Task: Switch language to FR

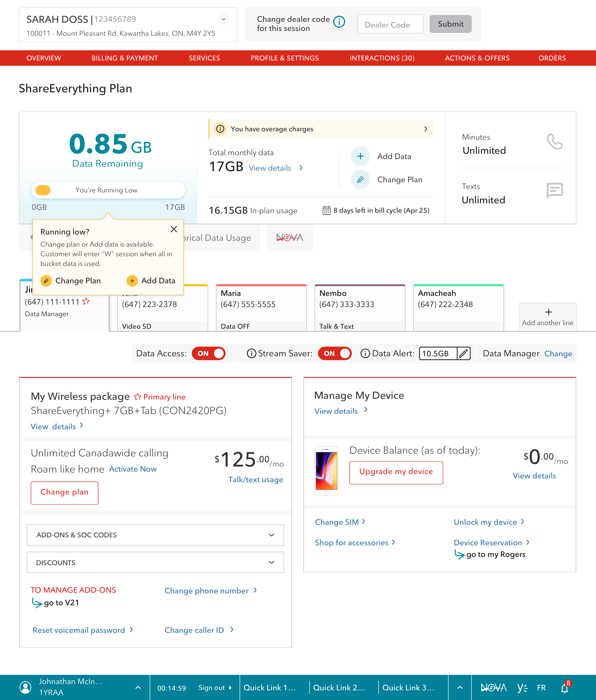Action: tap(541, 688)
